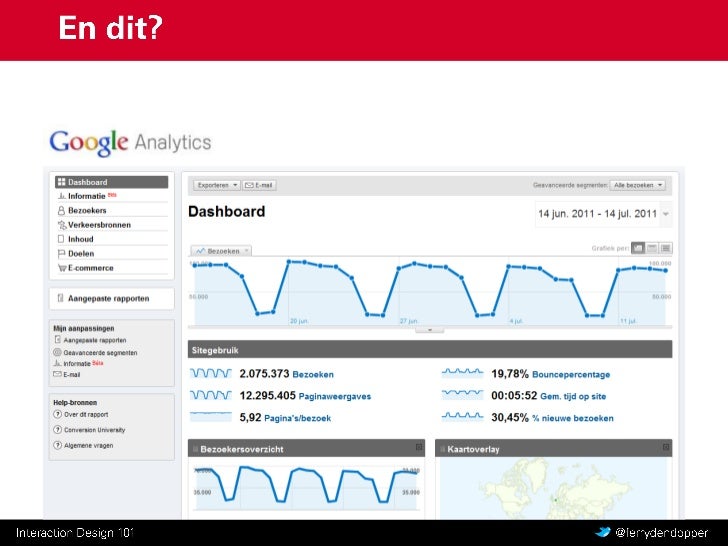This screenshot has height=546, width=728.
Task: Click the Bezoeken sparkline thumbnail
Action: pos(211,373)
